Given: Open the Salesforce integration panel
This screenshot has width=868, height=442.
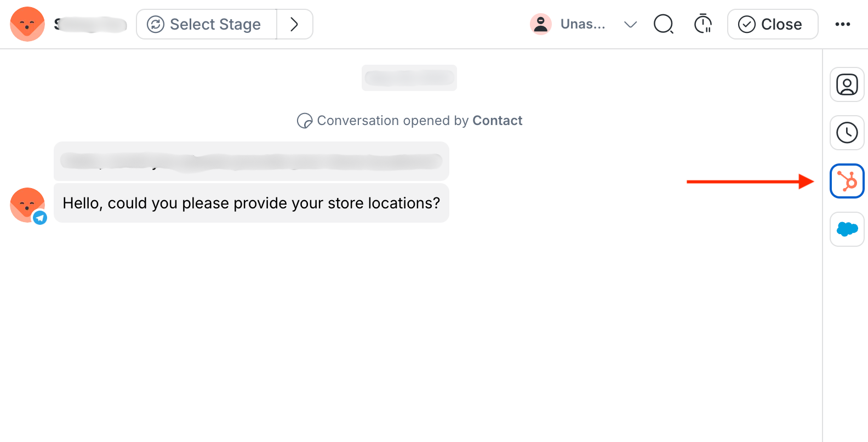Looking at the screenshot, I should click(x=847, y=229).
